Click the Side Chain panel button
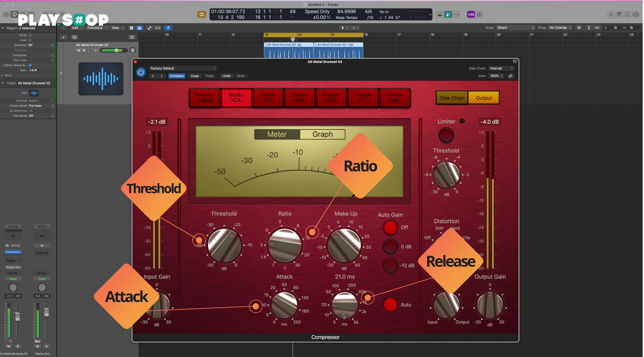 (x=452, y=98)
